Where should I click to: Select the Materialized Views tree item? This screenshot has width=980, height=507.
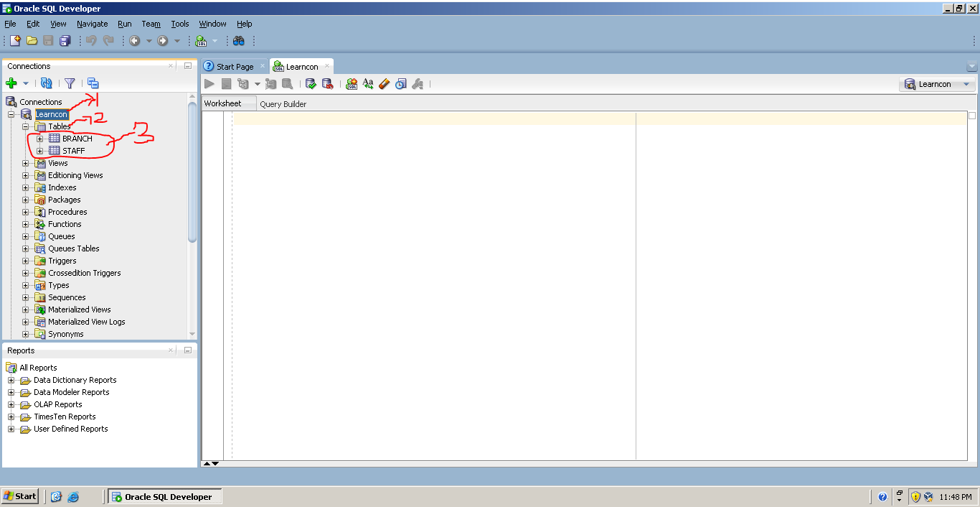tap(80, 310)
